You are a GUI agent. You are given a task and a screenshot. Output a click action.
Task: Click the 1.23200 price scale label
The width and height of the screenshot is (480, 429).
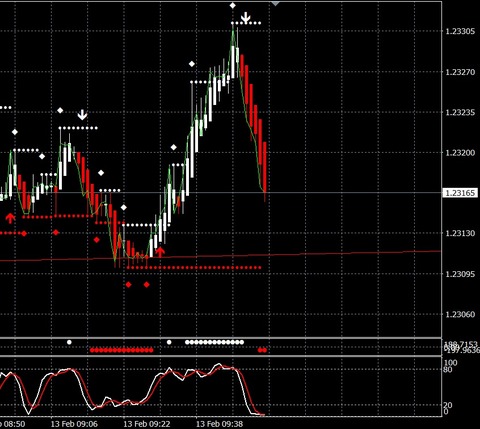click(x=460, y=153)
